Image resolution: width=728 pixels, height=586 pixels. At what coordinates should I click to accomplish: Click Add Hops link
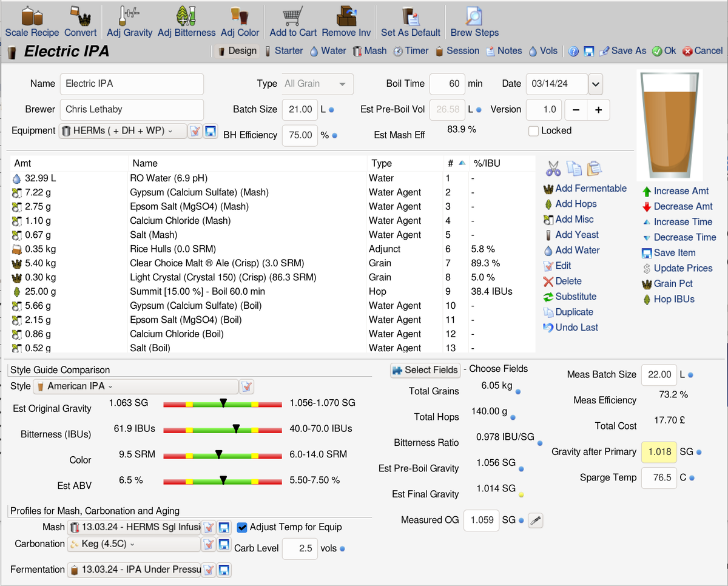(x=576, y=204)
